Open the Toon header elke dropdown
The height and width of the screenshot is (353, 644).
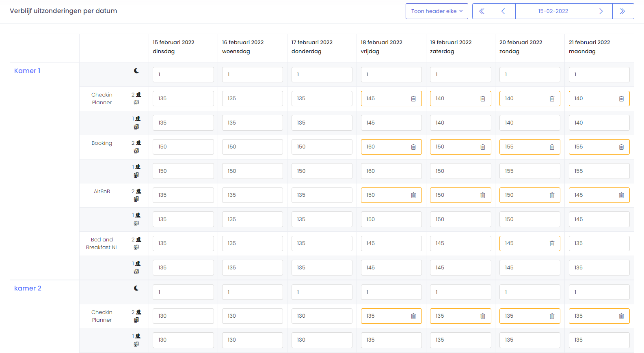click(437, 11)
